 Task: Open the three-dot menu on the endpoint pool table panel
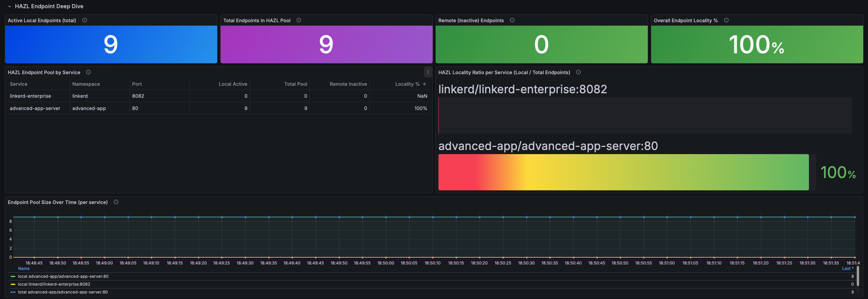[428, 72]
